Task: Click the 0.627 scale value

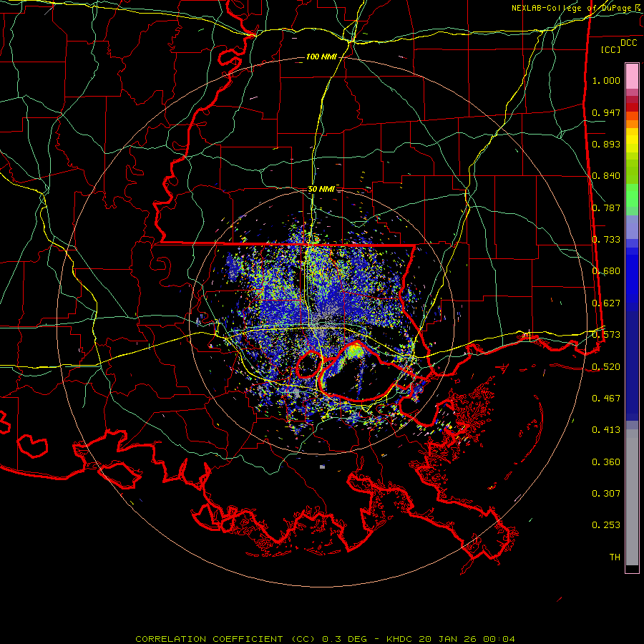Action: 606,303
